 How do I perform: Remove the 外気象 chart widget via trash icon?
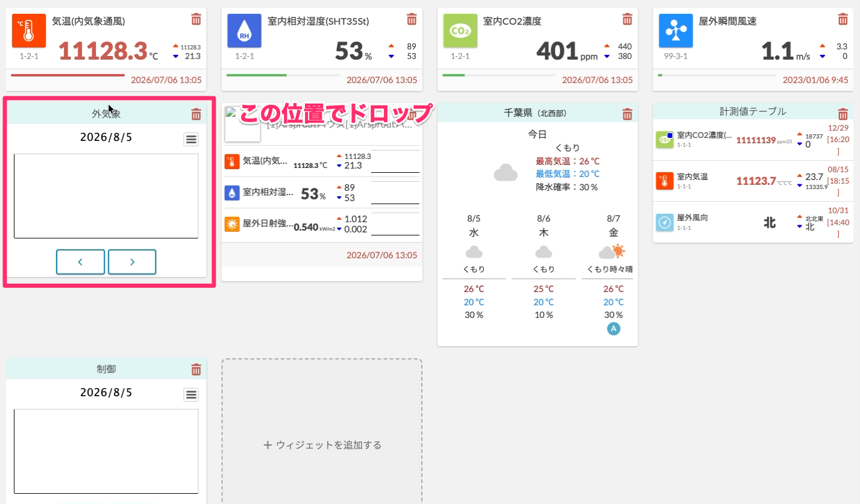pos(196,114)
